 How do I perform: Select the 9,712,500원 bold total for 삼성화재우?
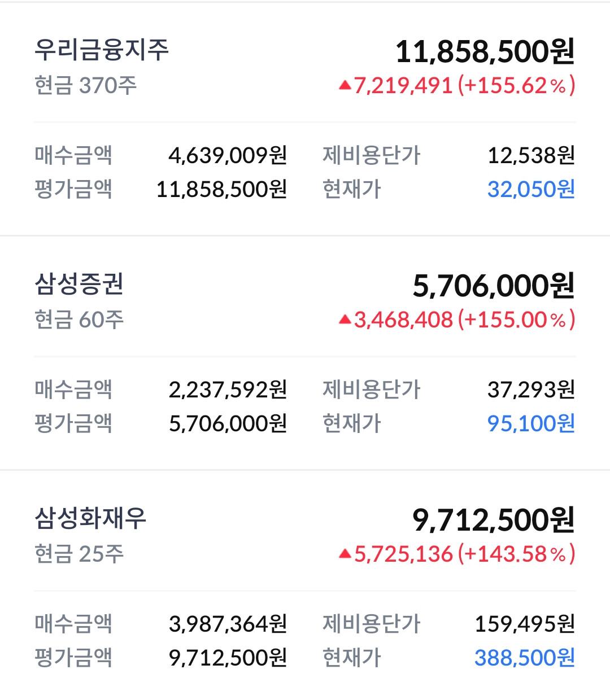[x=494, y=520]
